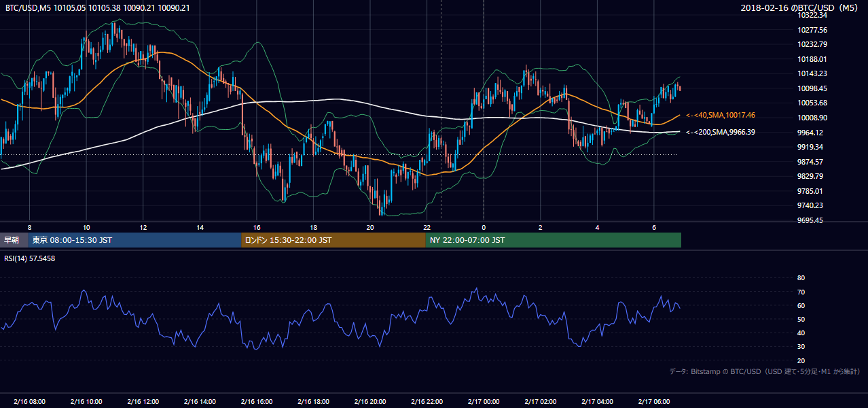Select the 東京 08:00-15:30 JST session bar
Image resolution: width=868 pixels, height=408 pixels.
coord(134,240)
